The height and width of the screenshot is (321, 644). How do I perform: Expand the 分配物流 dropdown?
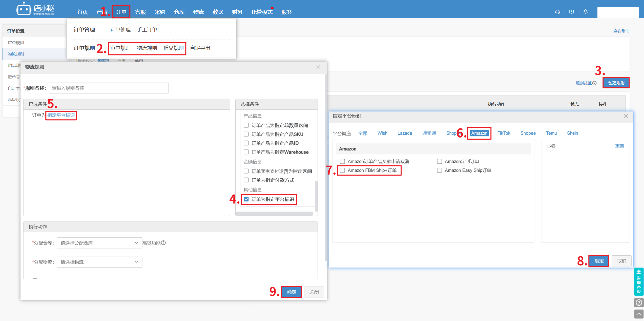pyautogui.click(x=99, y=262)
